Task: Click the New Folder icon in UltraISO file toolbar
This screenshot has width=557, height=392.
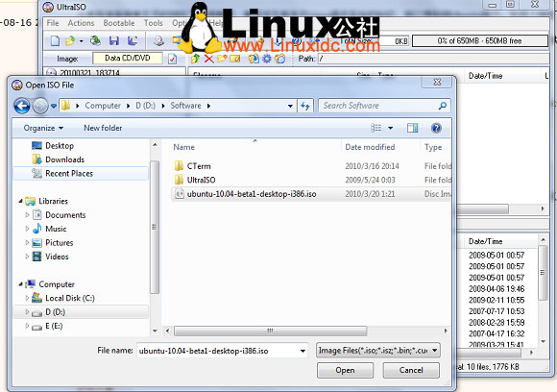Action: click(x=222, y=59)
